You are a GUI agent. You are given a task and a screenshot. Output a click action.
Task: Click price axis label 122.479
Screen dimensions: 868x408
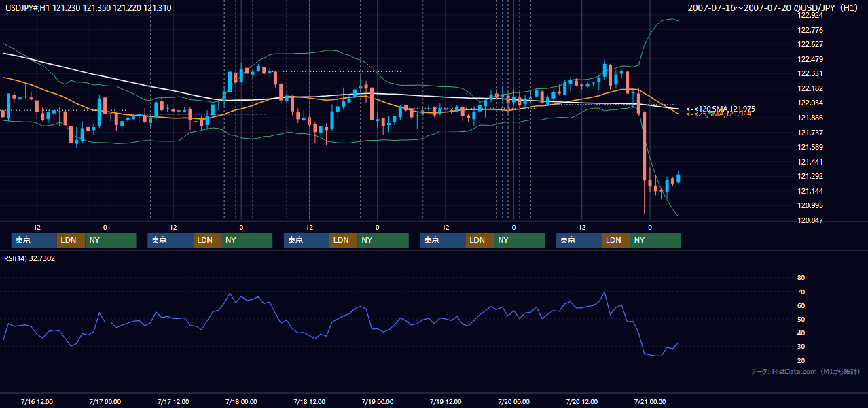coord(811,59)
